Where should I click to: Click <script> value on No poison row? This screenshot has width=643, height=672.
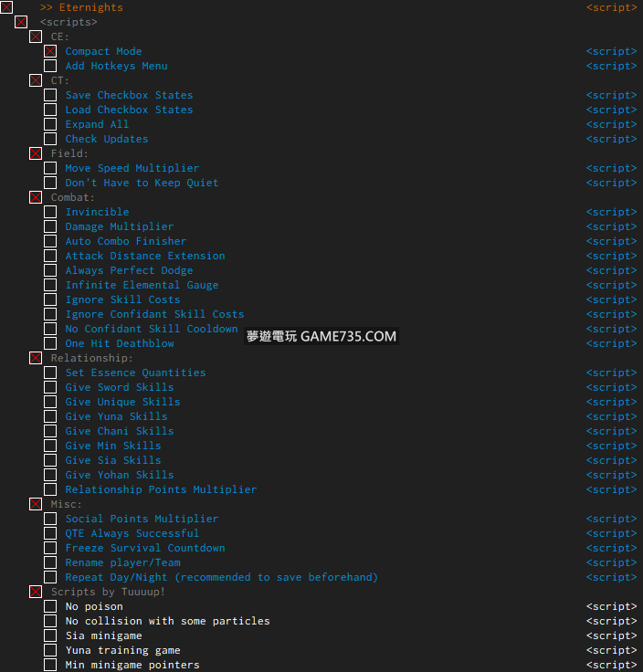611,606
